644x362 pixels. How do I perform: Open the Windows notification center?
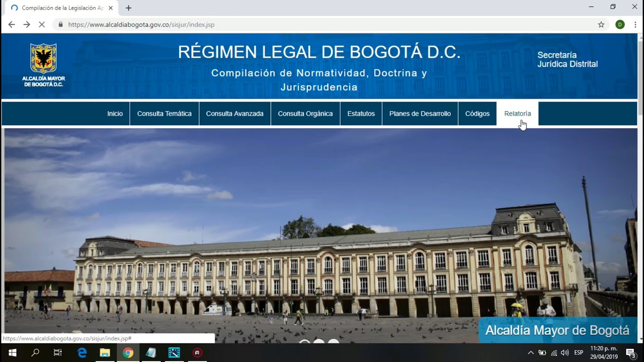(x=630, y=353)
